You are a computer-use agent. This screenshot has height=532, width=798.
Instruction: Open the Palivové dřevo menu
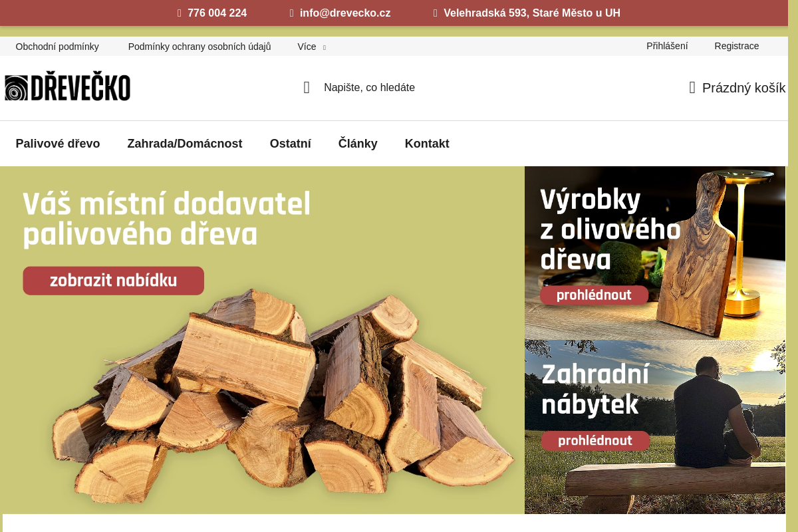tap(58, 144)
